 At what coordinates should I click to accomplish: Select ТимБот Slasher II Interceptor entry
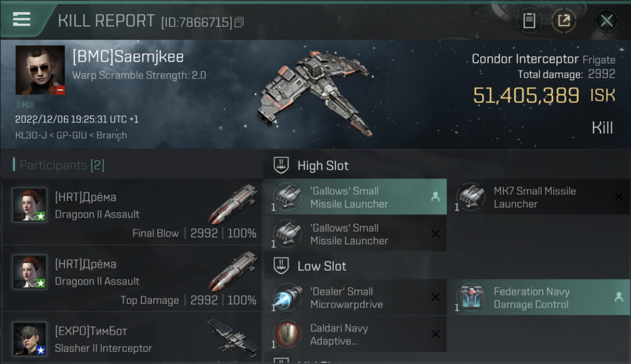(x=132, y=338)
